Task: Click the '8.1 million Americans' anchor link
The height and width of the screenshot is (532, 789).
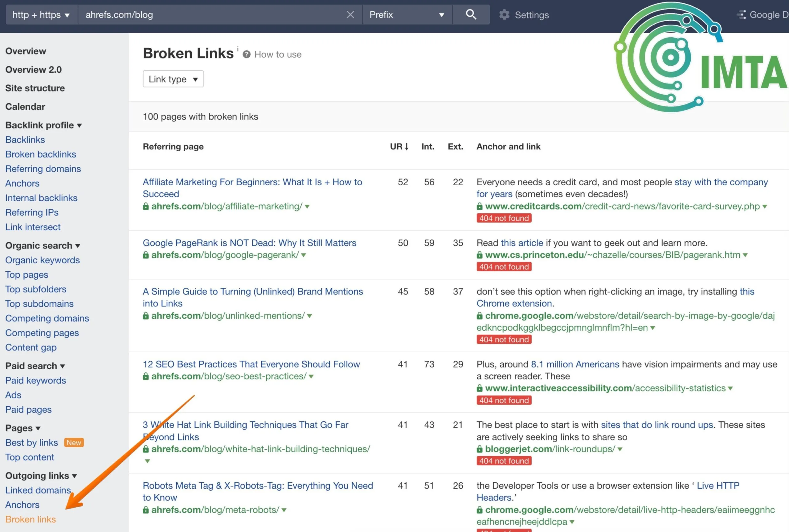Action: pyautogui.click(x=575, y=364)
